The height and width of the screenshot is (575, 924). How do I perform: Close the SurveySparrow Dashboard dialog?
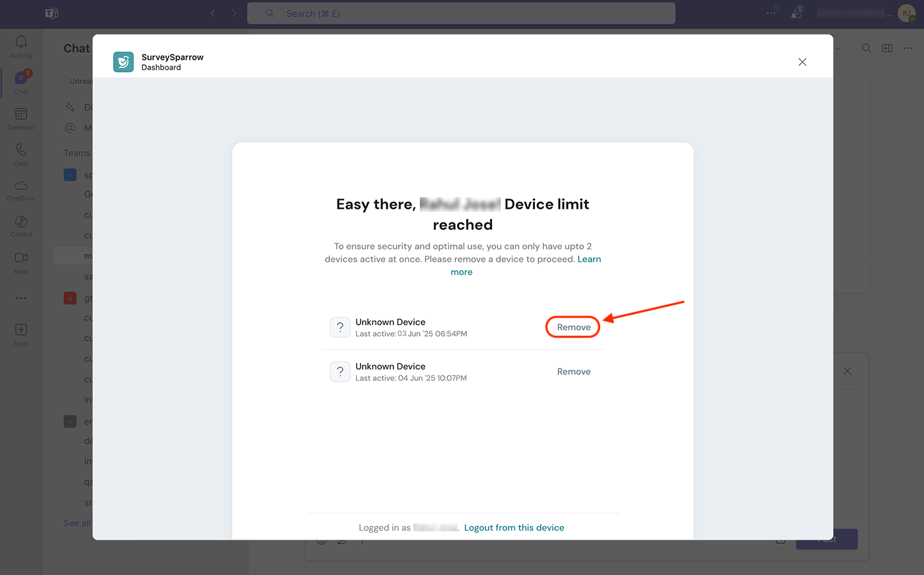[x=802, y=62]
